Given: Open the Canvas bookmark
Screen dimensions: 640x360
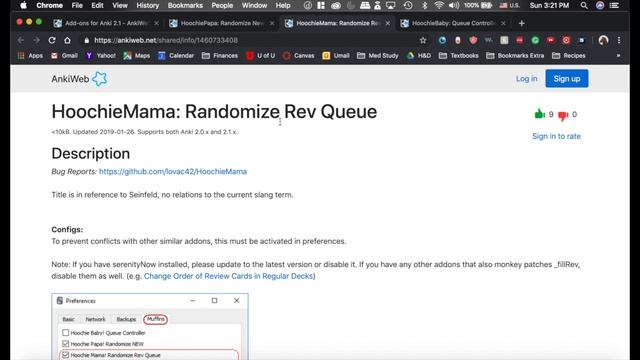Looking at the screenshot, I should (x=298, y=56).
